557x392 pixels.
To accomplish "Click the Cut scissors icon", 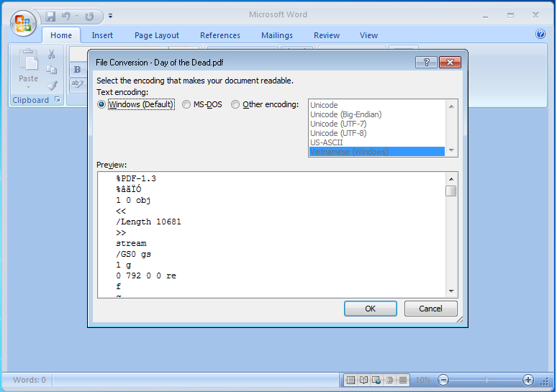I will [x=52, y=54].
